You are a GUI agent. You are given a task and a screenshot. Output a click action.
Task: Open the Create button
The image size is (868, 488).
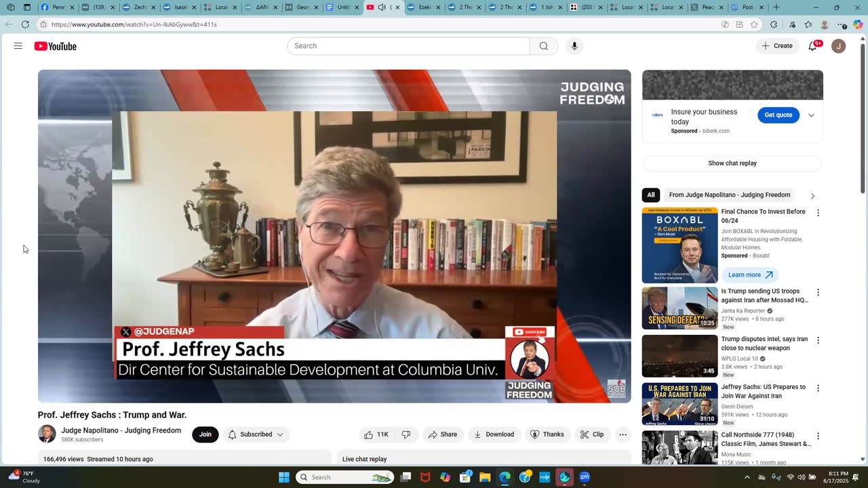click(x=776, y=46)
